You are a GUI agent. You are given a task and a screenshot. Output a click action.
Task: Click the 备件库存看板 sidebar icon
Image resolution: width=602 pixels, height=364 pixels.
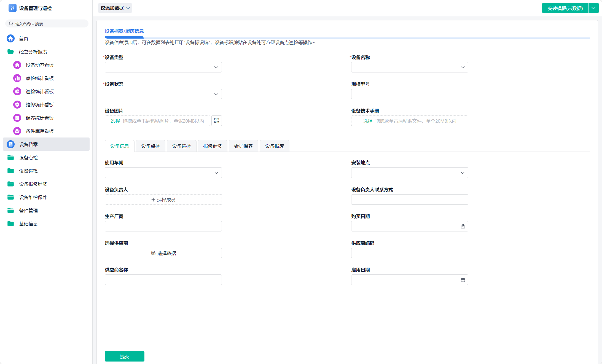click(17, 131)
